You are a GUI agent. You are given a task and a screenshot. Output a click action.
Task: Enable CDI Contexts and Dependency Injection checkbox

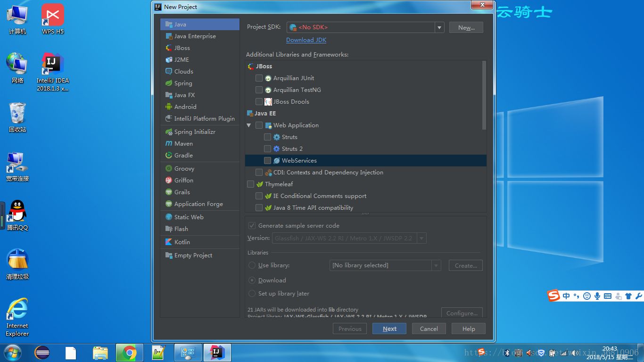point(259,173)
